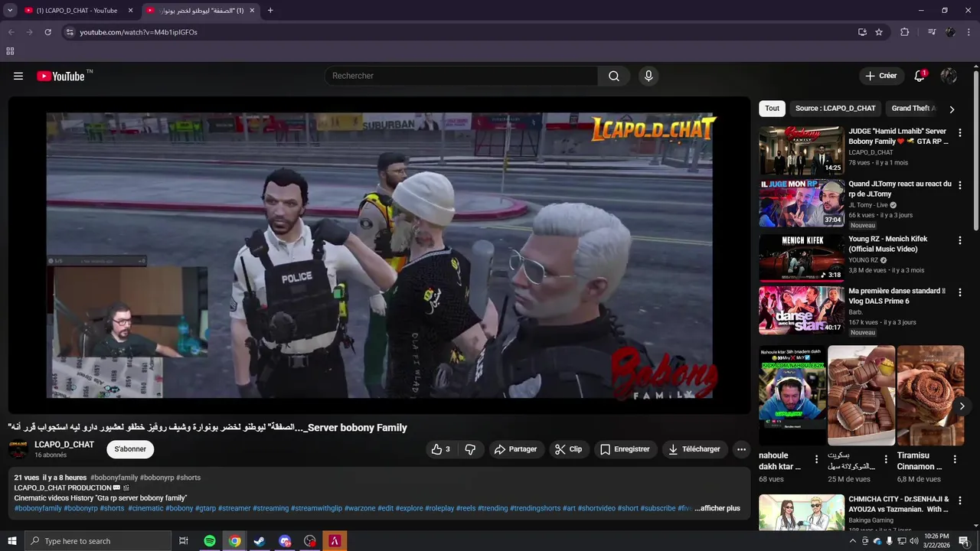The image size is (980, 551).
Task: Open more actions menu beside Télécharger
Action: 740,449
